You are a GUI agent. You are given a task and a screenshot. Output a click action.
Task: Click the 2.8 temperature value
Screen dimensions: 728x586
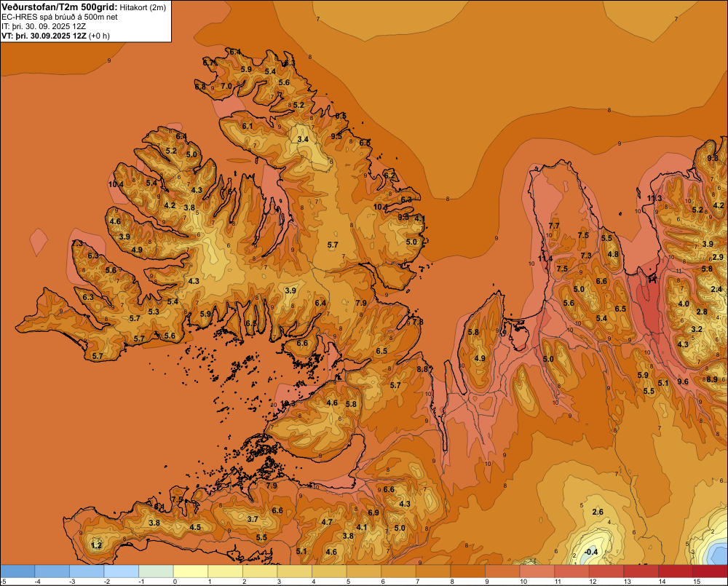[x=702, y=312]
